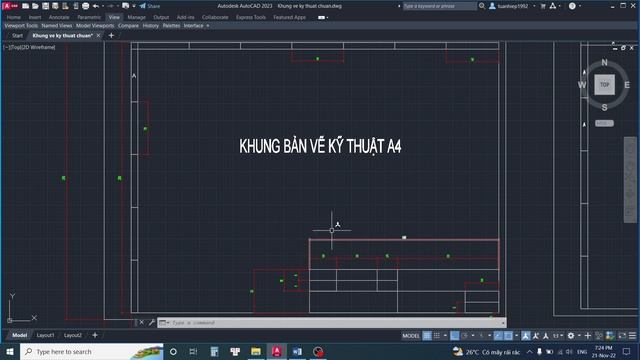The height and width of the screenshot is (360, 640).
Task: Click the Plot printer icon
Action: [x=85, y=6]
